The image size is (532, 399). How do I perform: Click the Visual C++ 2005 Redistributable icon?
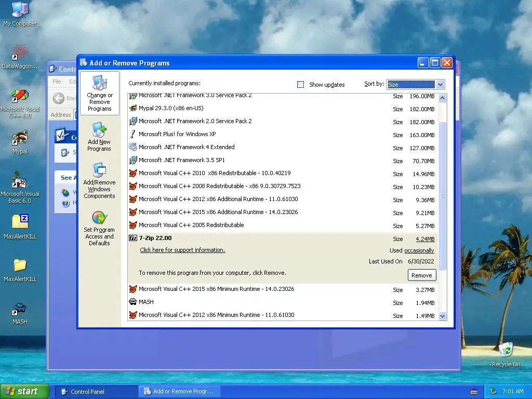133,225
